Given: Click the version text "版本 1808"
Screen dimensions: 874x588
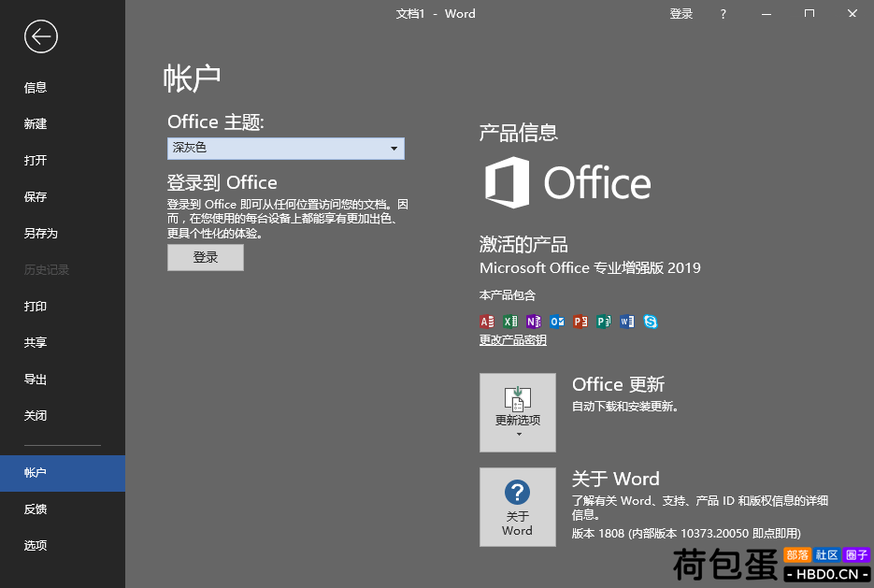Looking at the screenshot, I should (x=598, y=534).
